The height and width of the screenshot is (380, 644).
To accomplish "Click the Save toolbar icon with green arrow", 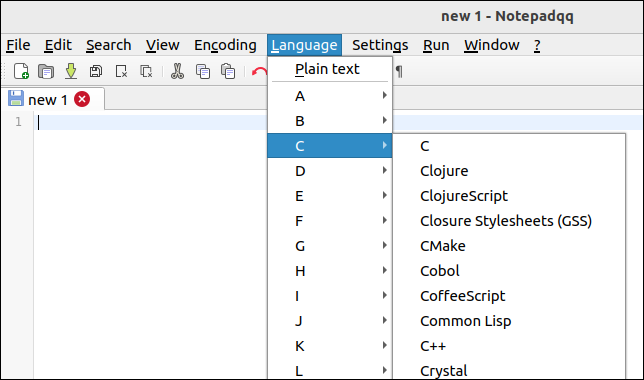I will tap(71, 71).
